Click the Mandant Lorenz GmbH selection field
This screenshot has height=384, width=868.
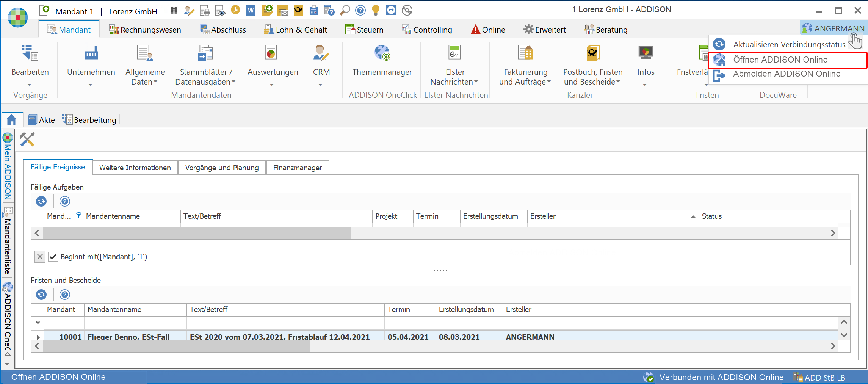109,11
